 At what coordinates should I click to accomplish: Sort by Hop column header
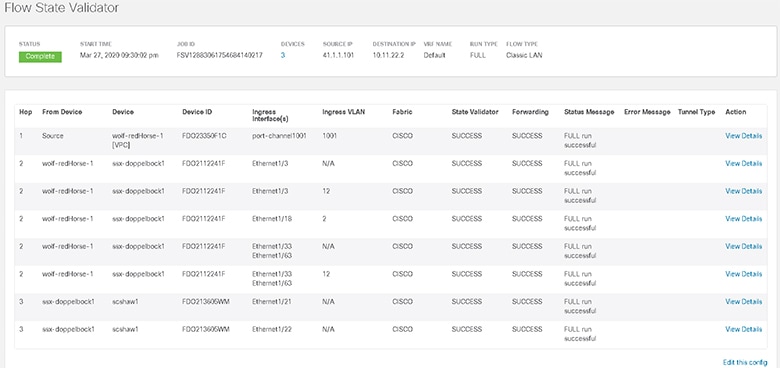[x=25, y=112]
